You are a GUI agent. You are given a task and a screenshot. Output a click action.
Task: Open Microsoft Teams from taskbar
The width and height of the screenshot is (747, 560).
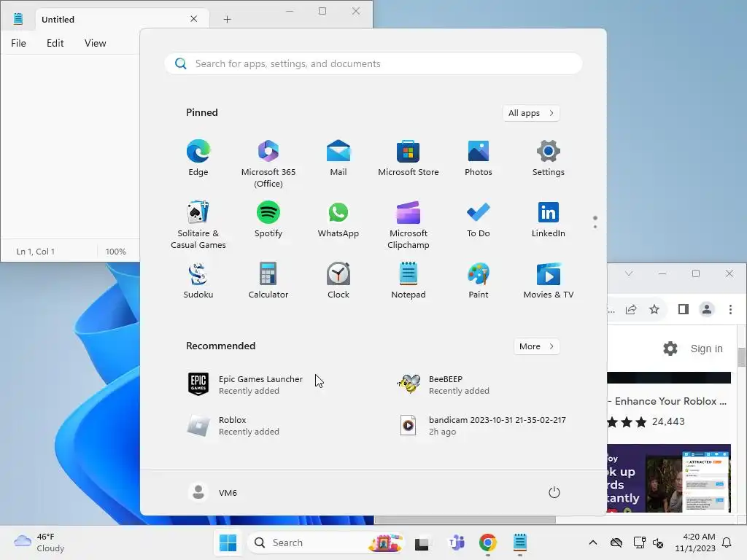pos(456,542)
